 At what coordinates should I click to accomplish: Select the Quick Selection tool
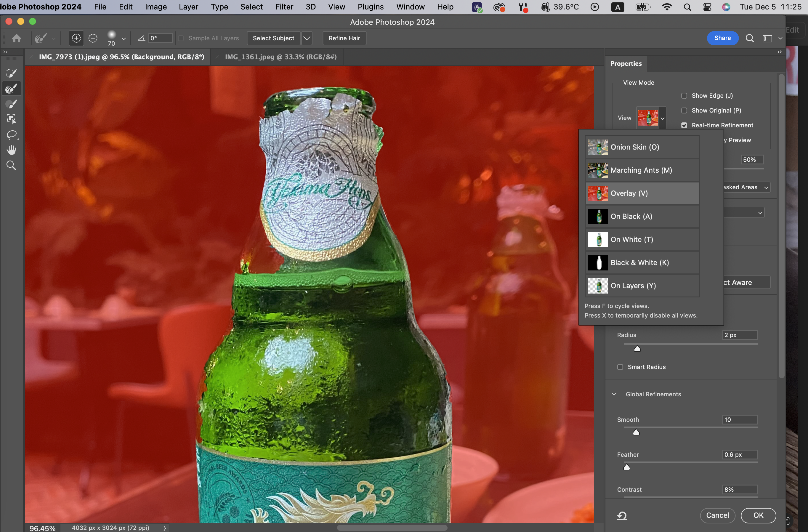(11, 73)
